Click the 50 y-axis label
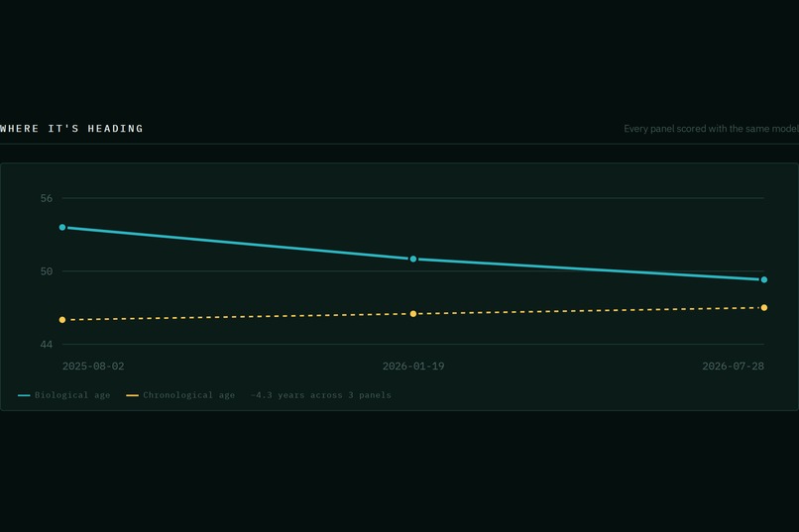799x532 pixels. pyautogui.click(x=47, y=271)
